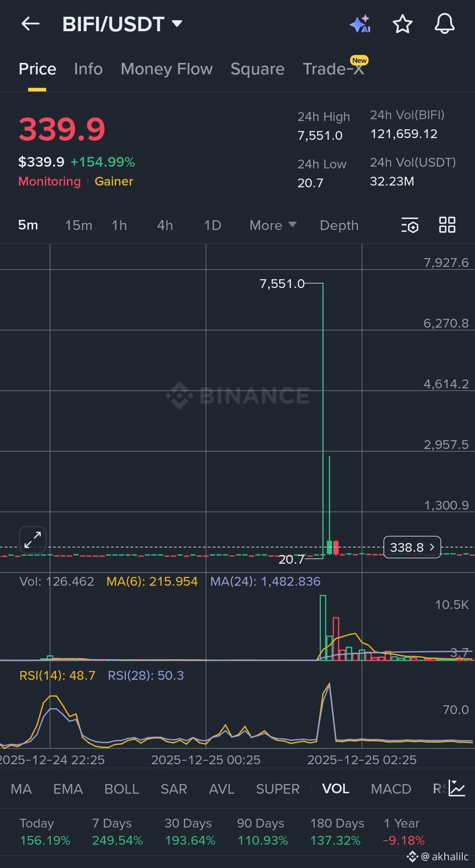The width and height of the screenshot is (475, 868).
Task: Tap the RSI(28): 50.3 label
Action: point(146,675)
